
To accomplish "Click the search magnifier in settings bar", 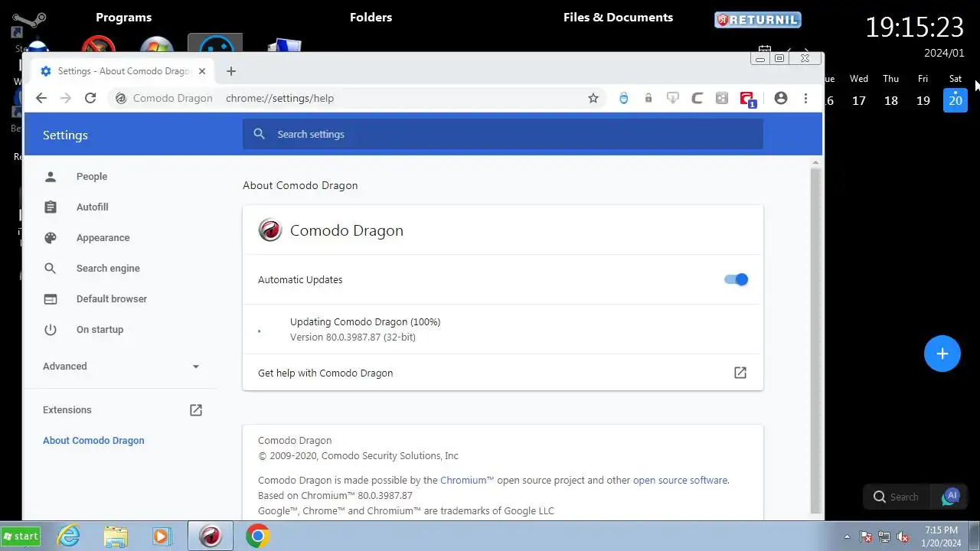I will [260, 134].
